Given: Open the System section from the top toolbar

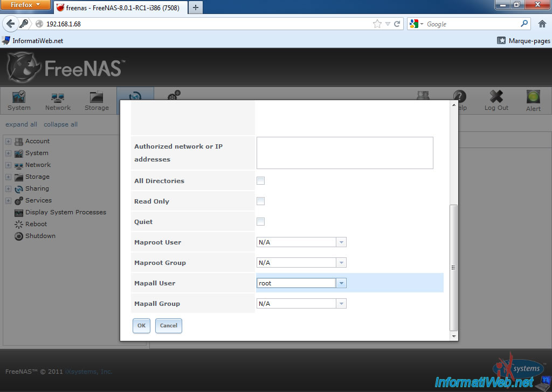Looking at the screenshot, I should 18,101.
